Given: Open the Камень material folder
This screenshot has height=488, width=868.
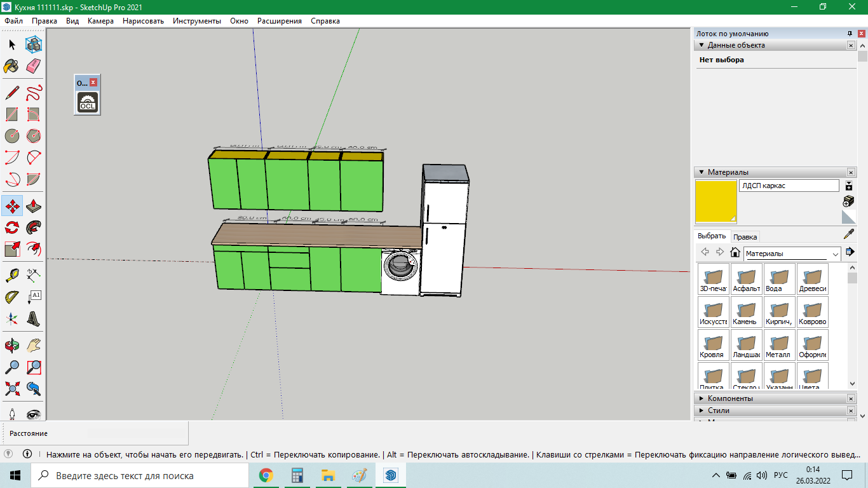Looking at the screenshot, I should pos(747,312).
